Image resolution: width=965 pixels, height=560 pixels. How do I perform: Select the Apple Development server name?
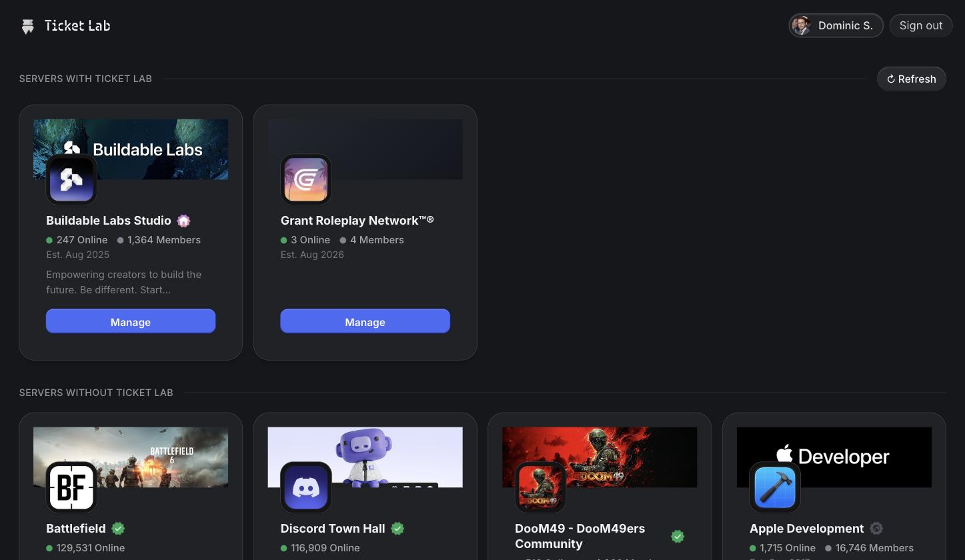click(x=807, y=529)
